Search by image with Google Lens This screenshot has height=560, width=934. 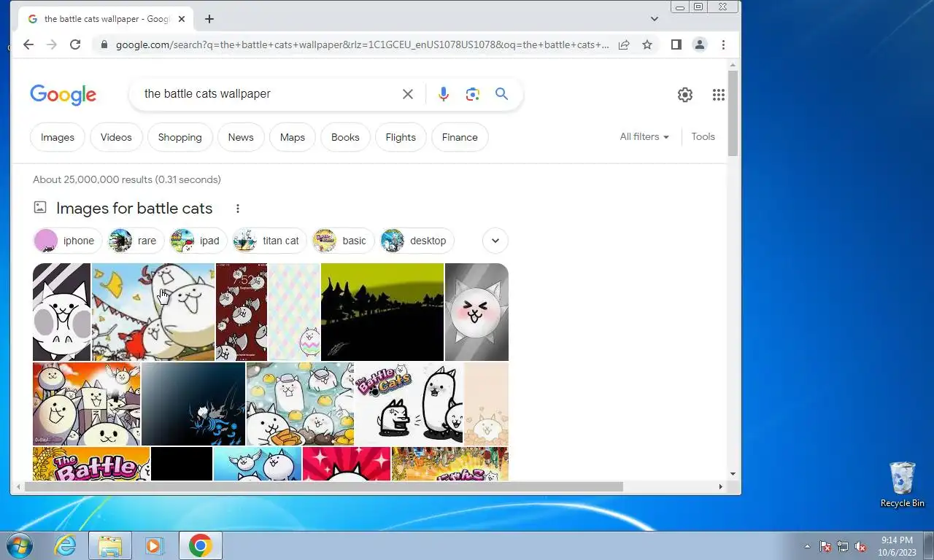(x=472, y=94)
